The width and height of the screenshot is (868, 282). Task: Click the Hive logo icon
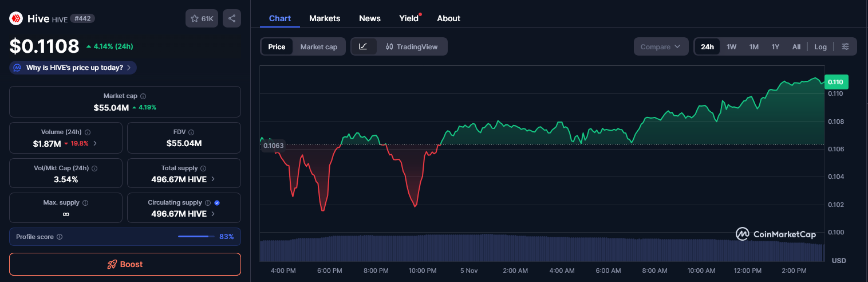(x=15, y=18)
